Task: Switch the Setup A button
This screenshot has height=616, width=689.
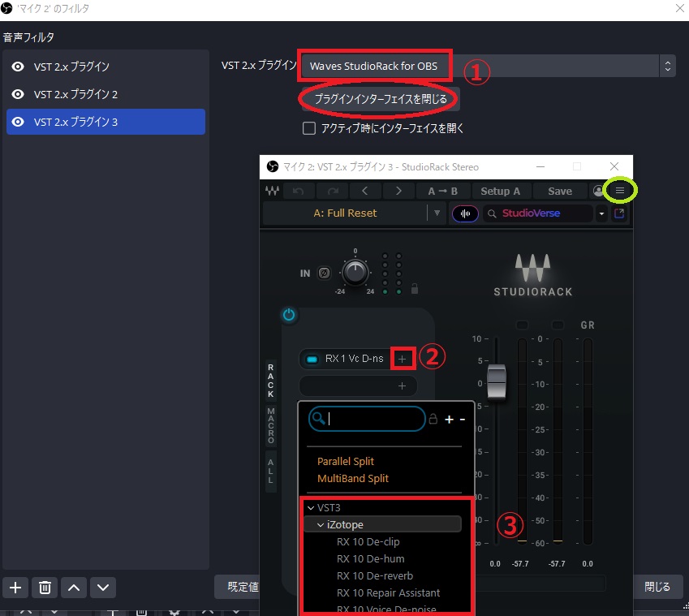Action: pos(501,191)
